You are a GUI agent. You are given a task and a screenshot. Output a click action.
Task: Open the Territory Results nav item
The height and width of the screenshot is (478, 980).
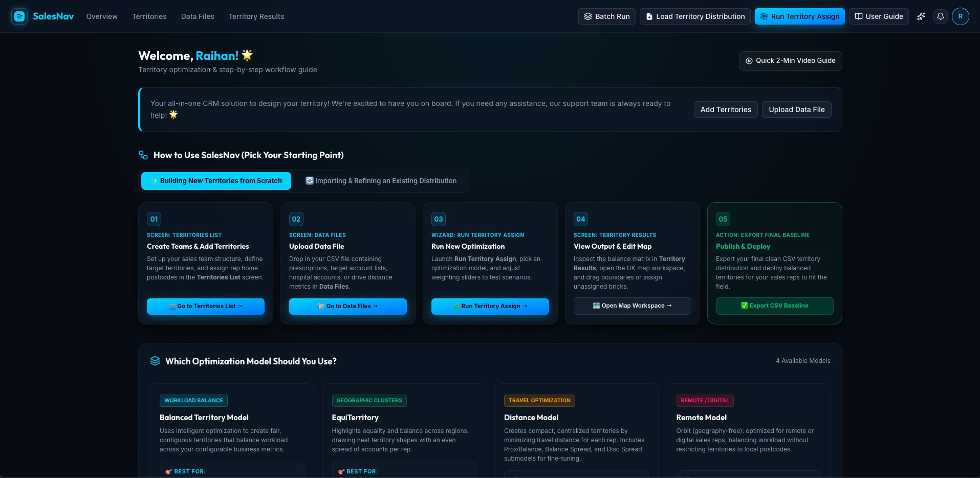[256, 16]
